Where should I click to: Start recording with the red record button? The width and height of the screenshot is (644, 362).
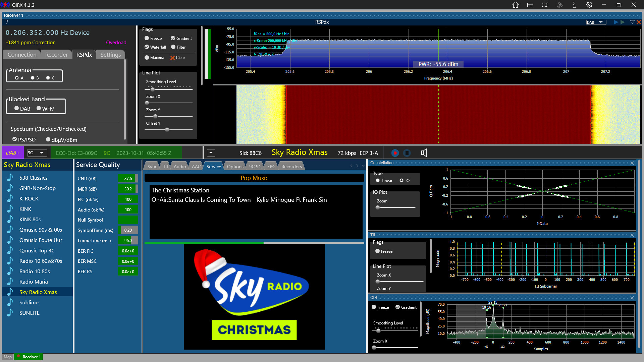395,153
